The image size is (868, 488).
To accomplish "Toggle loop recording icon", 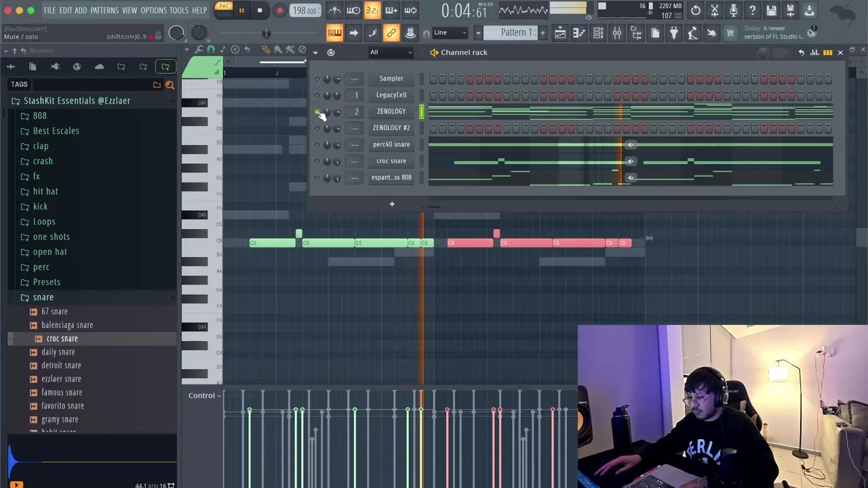I will [x=410, y=10].
